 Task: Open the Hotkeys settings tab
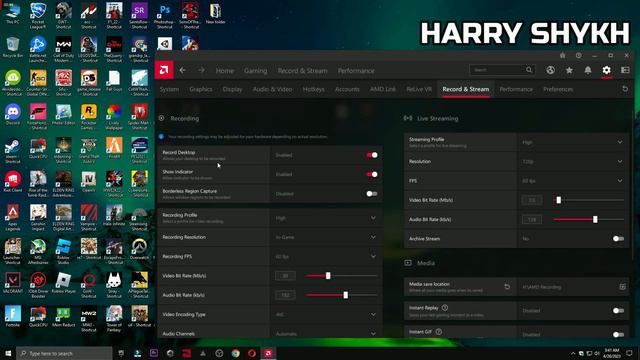tap(313, 89)
